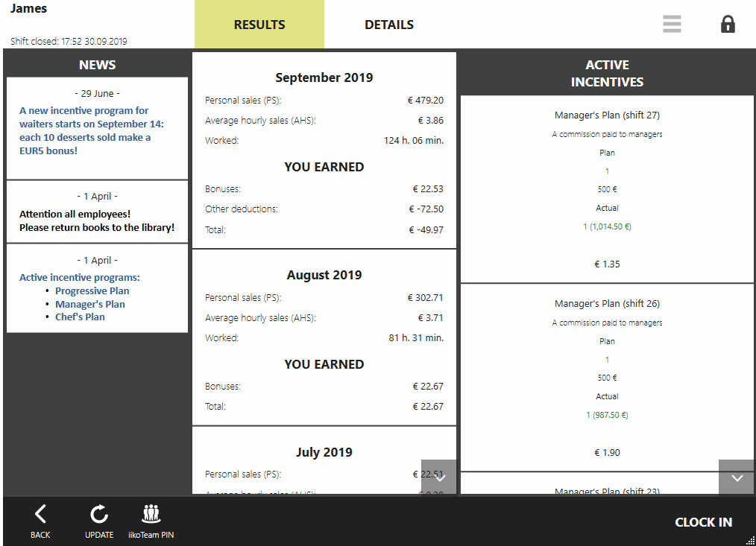
Task: Open the hamburger menu icon
Action: (x=672, y=25)
